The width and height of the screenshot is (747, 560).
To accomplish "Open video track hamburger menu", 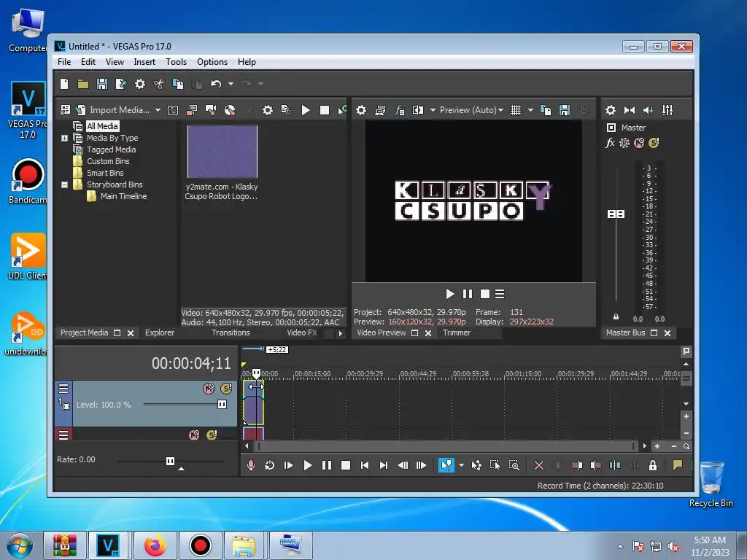I will (x=63, y=389).
